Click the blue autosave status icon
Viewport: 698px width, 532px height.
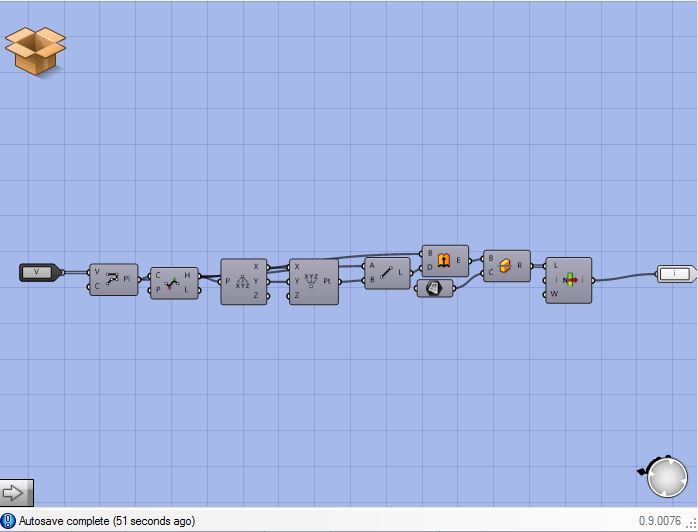8,521
